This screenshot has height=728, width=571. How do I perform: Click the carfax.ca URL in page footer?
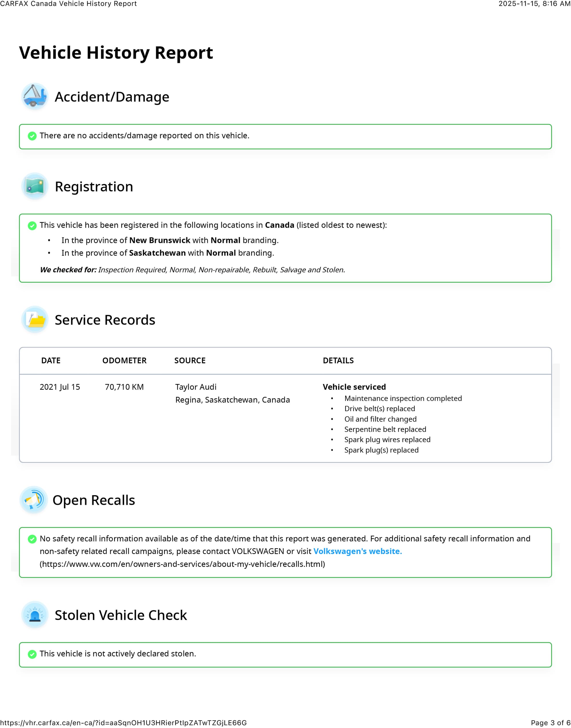(123, 723)
